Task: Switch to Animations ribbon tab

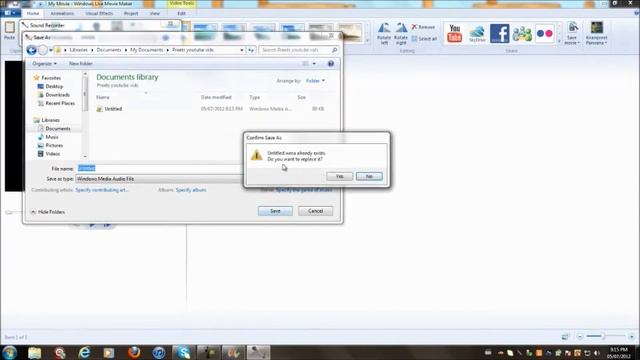Action: coord(62,13)
